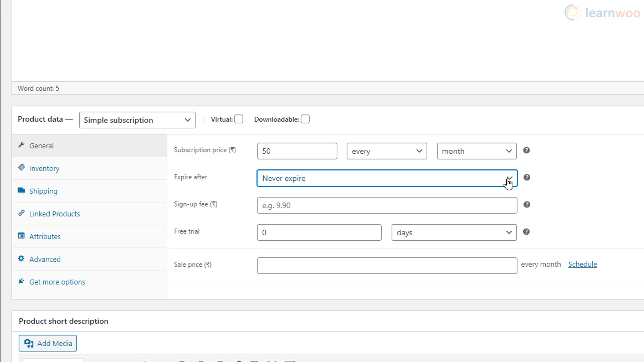
Task: Select the Advanced menu item in sidebar
Action: [x=45, y=259]
